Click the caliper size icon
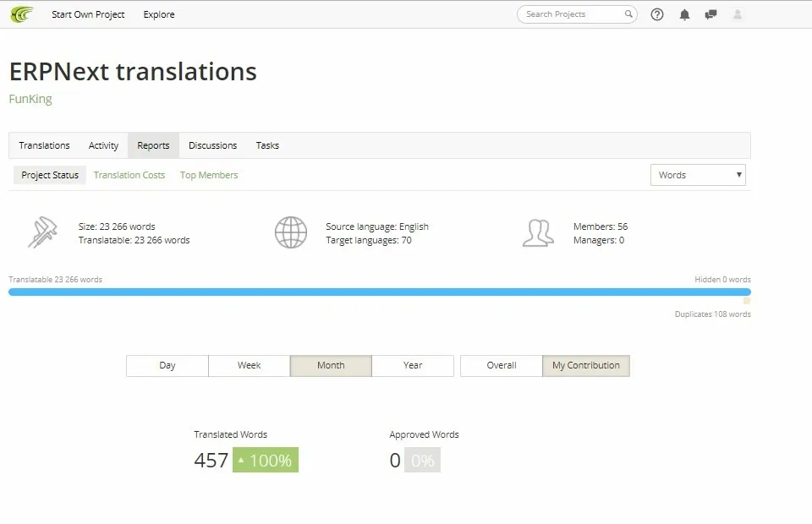812x524 pixels. click(42, 232)
